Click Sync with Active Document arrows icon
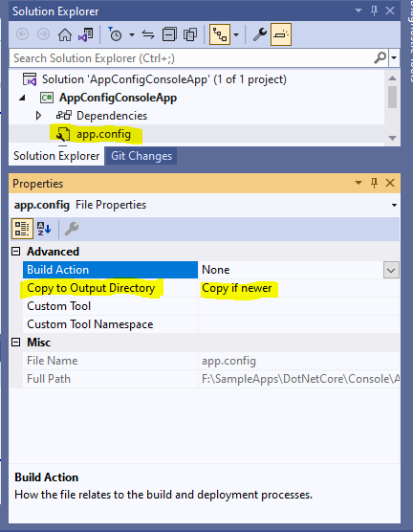Screen dimensions: 413x532 pos(148,34)
